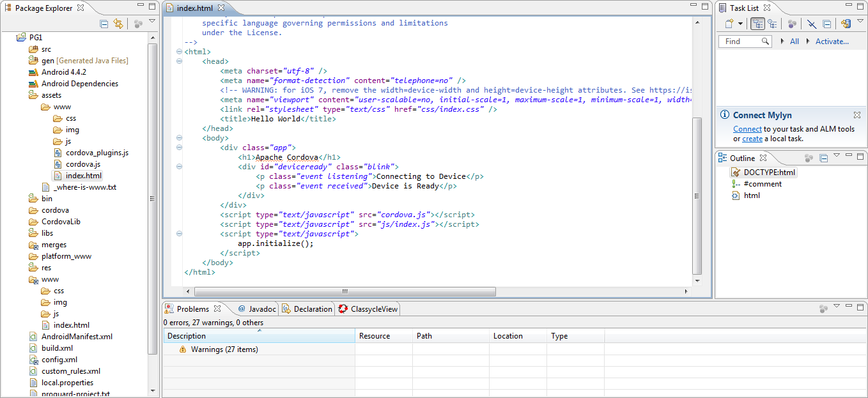Click the Location column header
Screen dimensions: 868x398
[x=518, y=336]
